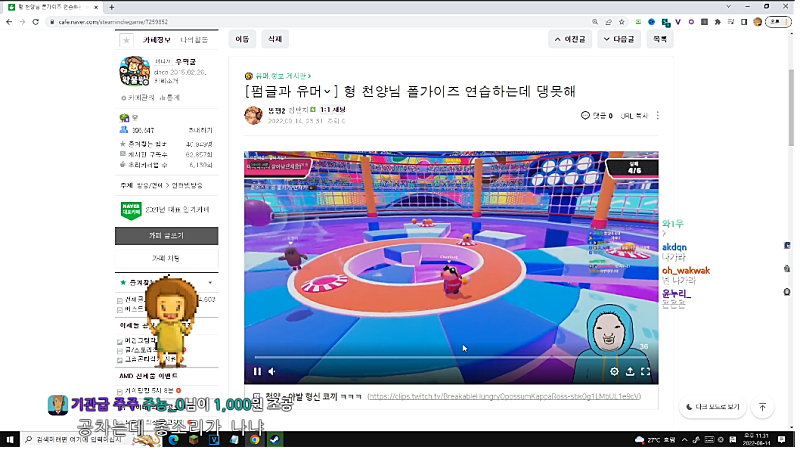Click the share page icon in address bar
The height and width of the screenshot is (450, 800).
click(x=608, y=22)
